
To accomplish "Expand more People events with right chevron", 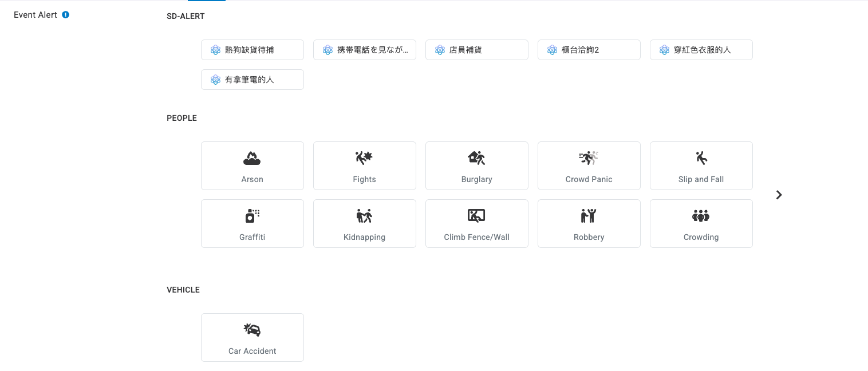I will point(779,195).
